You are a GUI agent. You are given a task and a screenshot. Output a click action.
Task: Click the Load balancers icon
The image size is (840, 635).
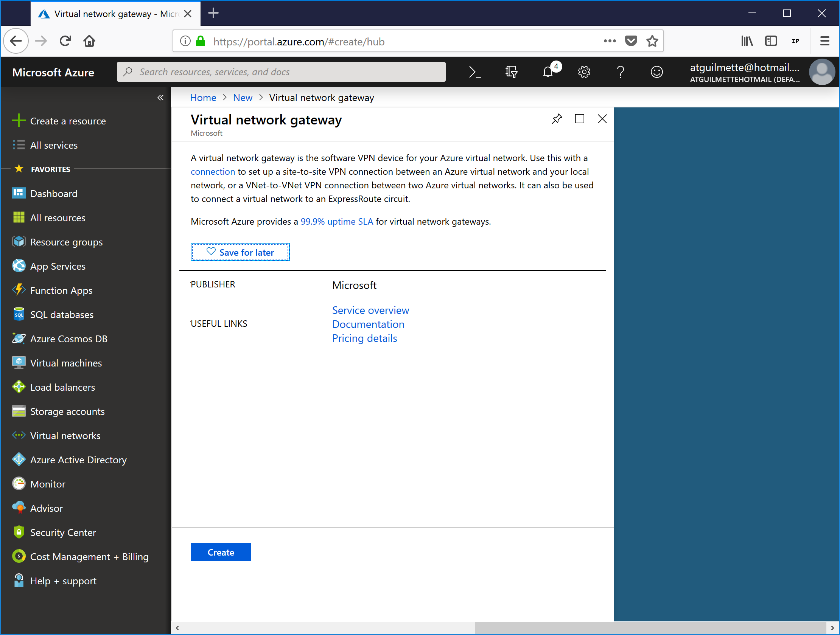(x=19, y=387)
